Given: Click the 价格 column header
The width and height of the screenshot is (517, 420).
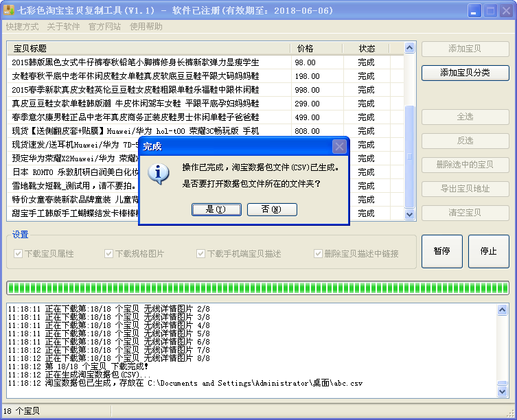Looking at the screenshot, I should [x=317, y=49].
